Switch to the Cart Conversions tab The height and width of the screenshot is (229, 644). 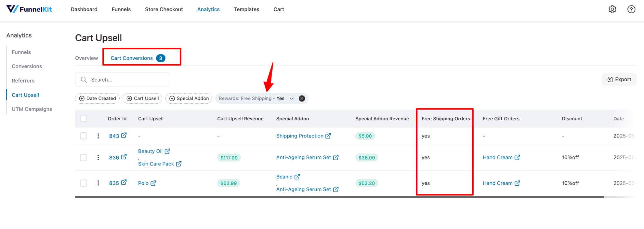(x=138, y=58)
